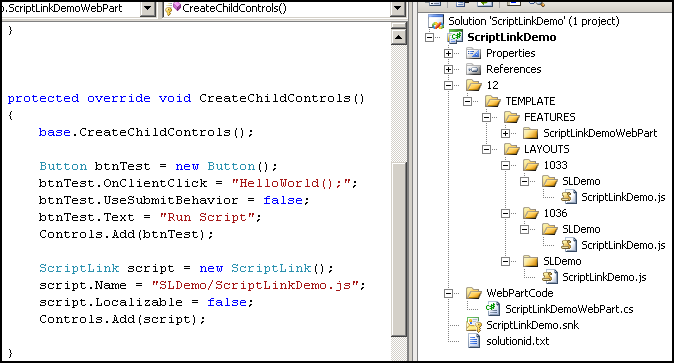Select the FEATURES folder icon
The width and height of the screenshot is (674, 363).
click(512, 117)
